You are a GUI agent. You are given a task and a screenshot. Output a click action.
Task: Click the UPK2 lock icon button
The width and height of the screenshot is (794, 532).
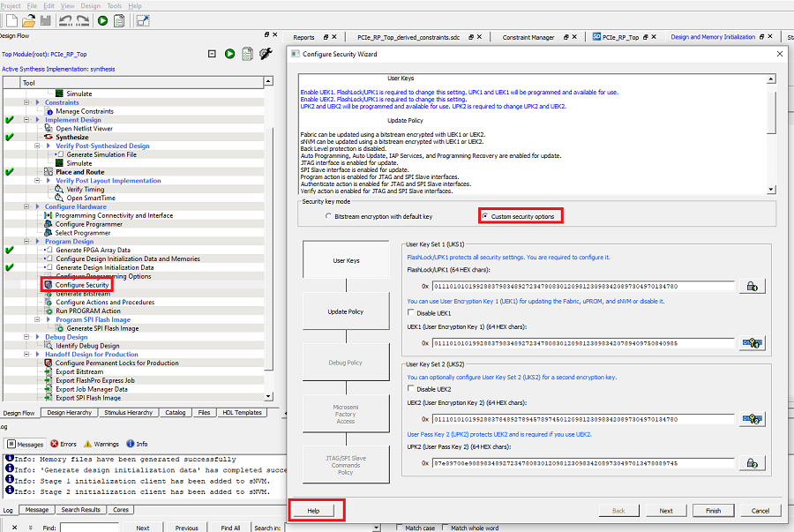(x=752, y=463)
